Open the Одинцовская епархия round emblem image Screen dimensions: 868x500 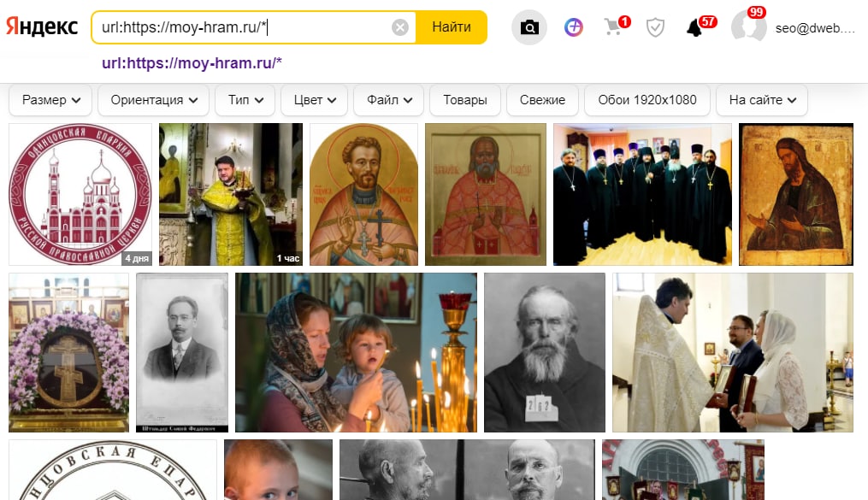click(x=80, y=194)
